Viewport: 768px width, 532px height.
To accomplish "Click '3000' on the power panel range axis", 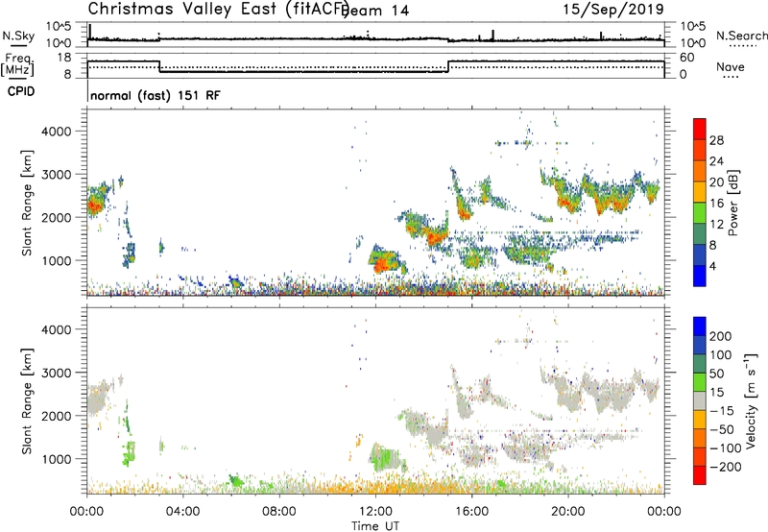I will pos(57,175).
